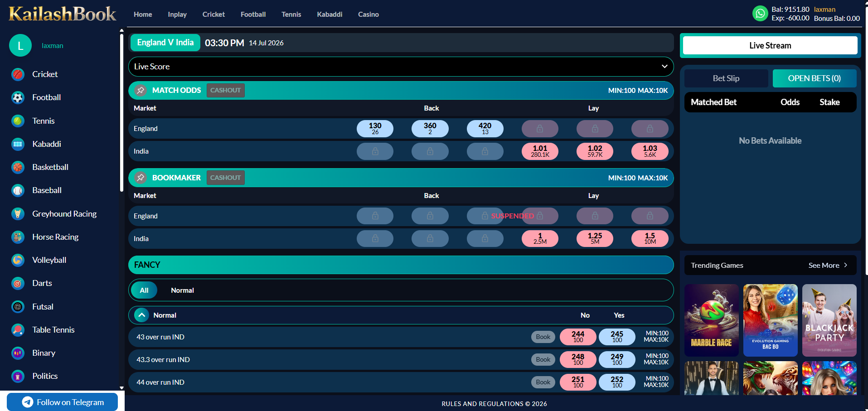Back England at 360 odds
This screenshot has width=868, height=411.
pos(430,128)
